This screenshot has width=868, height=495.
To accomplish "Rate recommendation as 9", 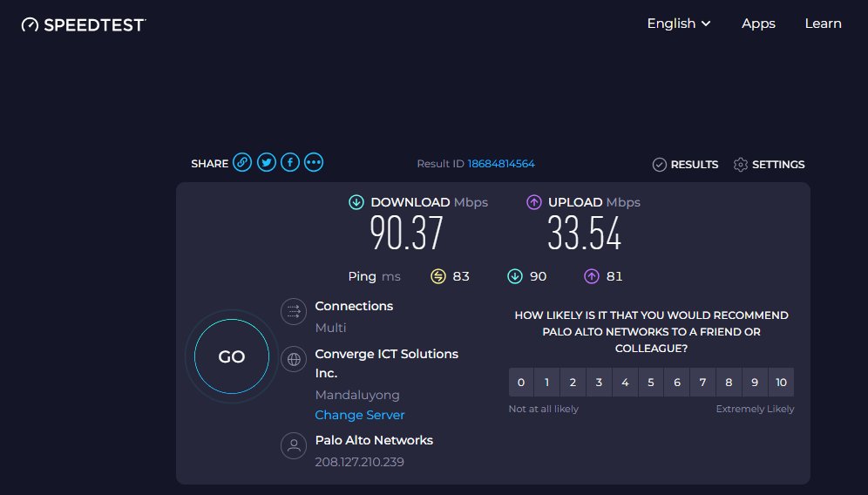I will click(755, 382).
